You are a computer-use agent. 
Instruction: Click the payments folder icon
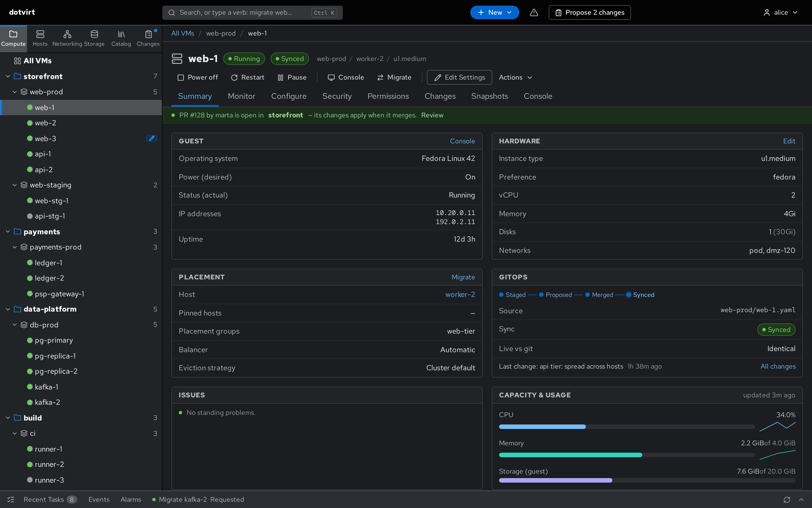tap(17, 231)
